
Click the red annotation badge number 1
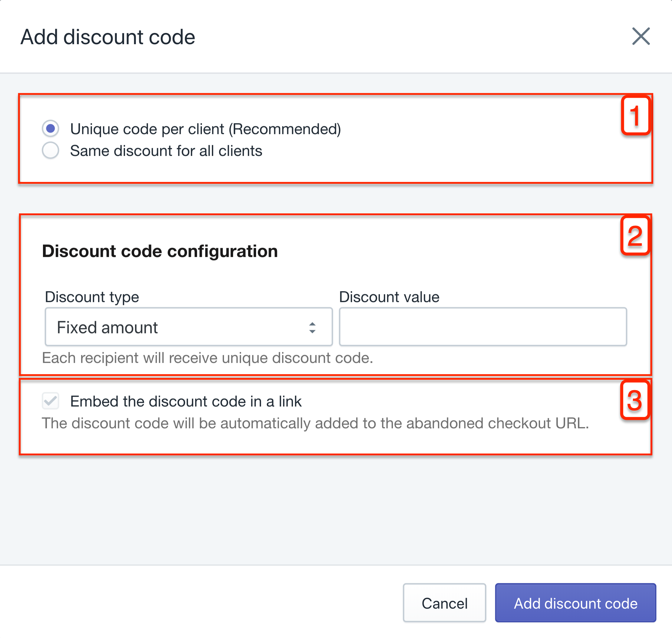(635, 116)
